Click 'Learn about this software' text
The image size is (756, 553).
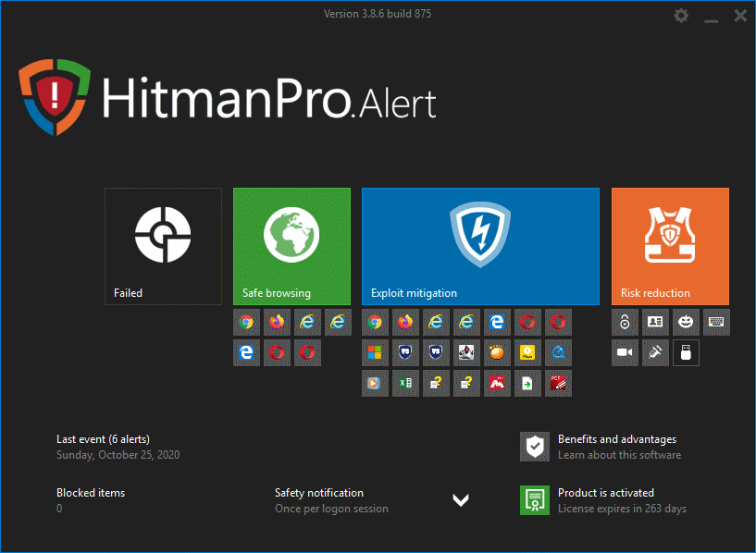click(620, 455)
